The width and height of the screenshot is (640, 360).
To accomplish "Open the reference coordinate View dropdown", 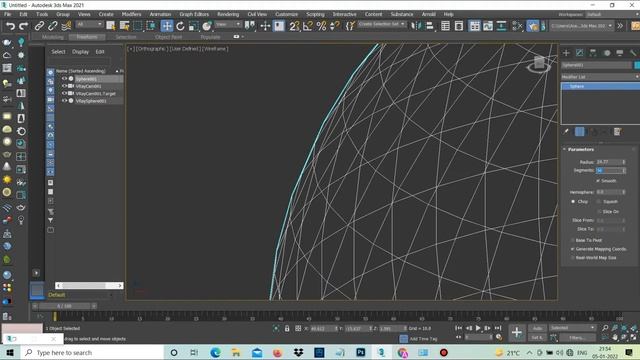I will click(228, 24).
